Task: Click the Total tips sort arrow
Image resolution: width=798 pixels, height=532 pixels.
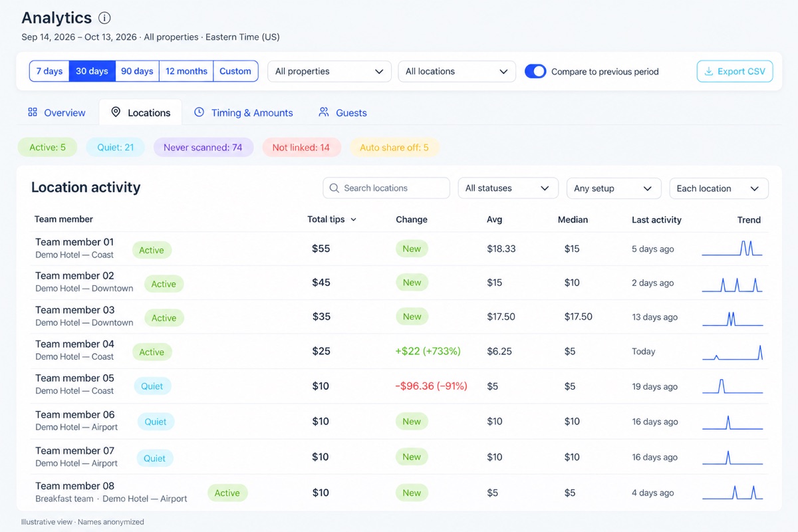Action: point(353,219)
